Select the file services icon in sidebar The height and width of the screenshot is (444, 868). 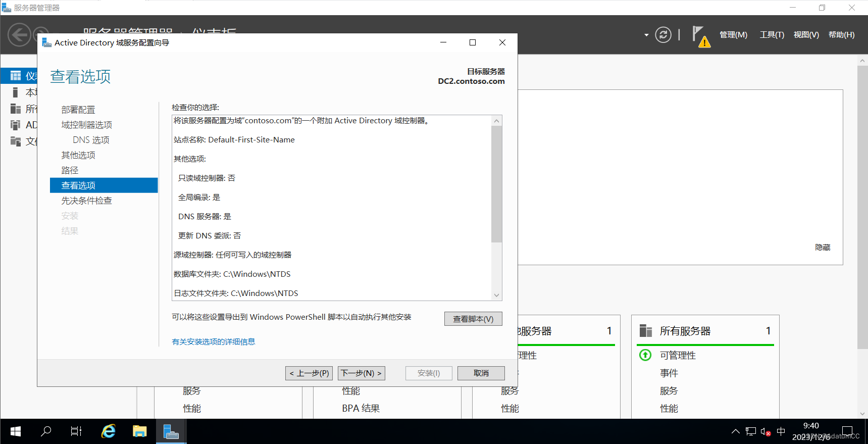[x=16, y=141]
